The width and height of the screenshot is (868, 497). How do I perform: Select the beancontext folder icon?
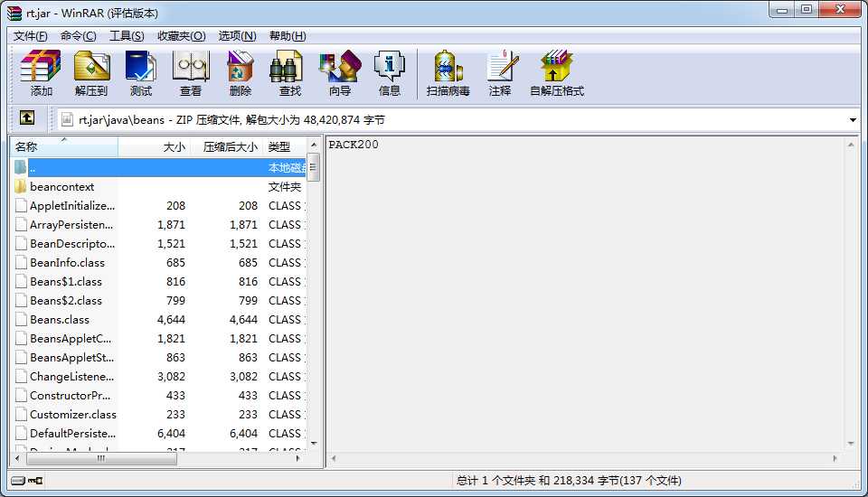[21, 186]
